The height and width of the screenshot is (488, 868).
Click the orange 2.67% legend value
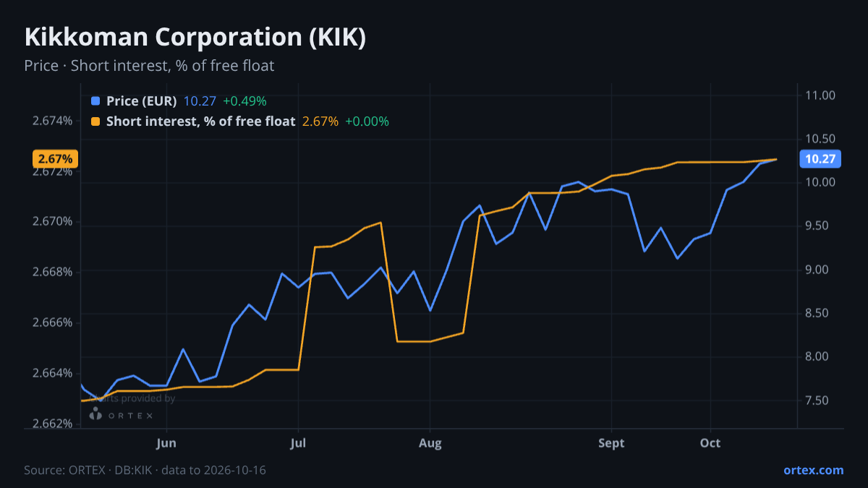[320, 121]
